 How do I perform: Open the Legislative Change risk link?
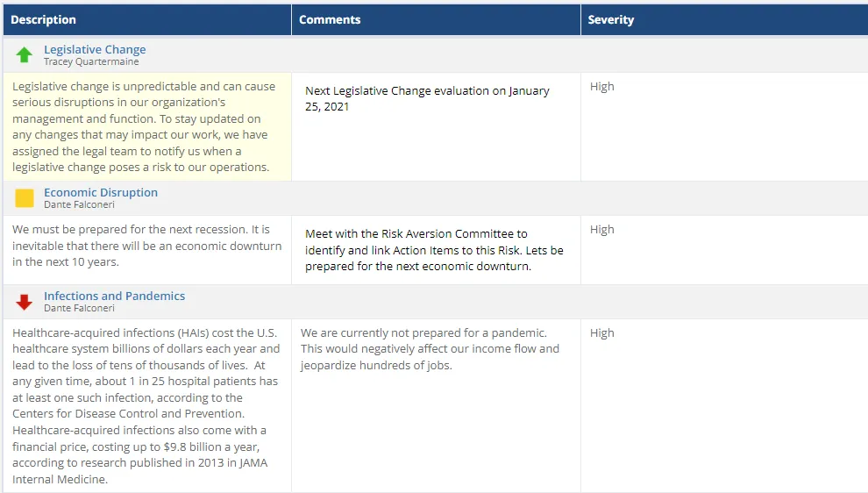click(x=95, y=49)
